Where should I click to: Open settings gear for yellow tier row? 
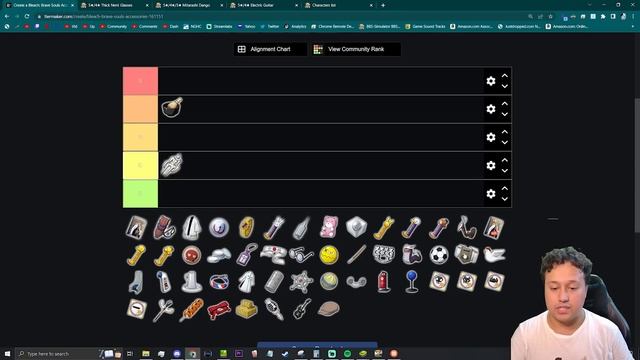[x=491, y=165]
